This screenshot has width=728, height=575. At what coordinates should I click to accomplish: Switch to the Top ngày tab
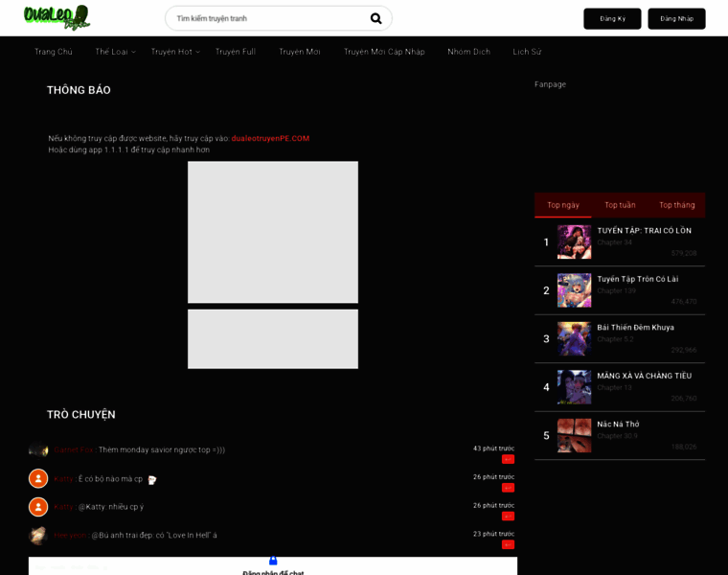[x=563, y=205]
